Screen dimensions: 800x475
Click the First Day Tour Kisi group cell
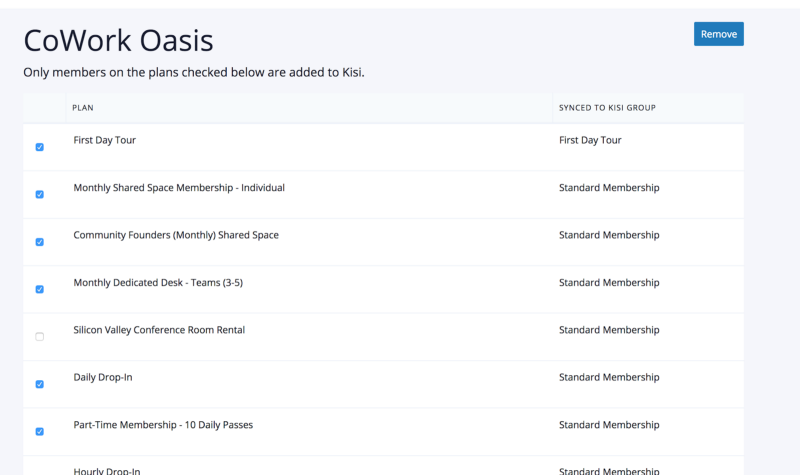tap(590, 140)
